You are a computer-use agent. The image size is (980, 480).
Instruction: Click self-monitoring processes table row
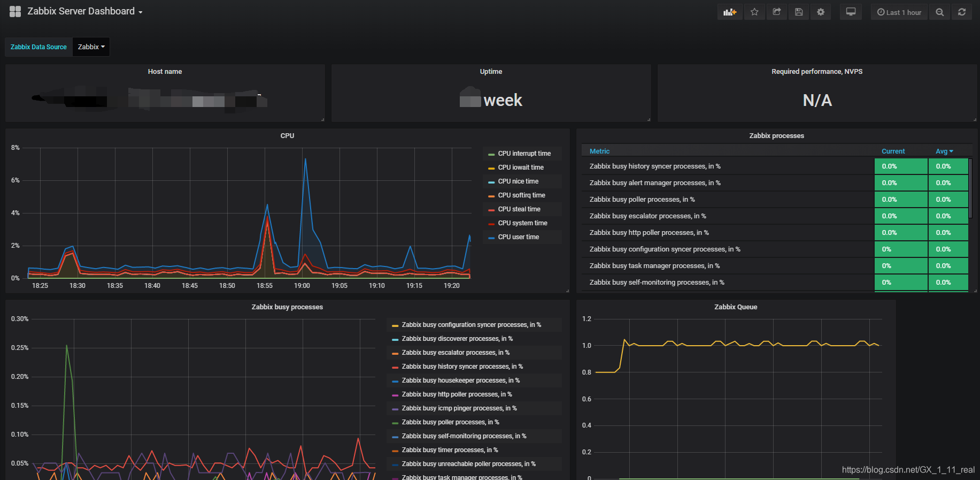[775, 283]
